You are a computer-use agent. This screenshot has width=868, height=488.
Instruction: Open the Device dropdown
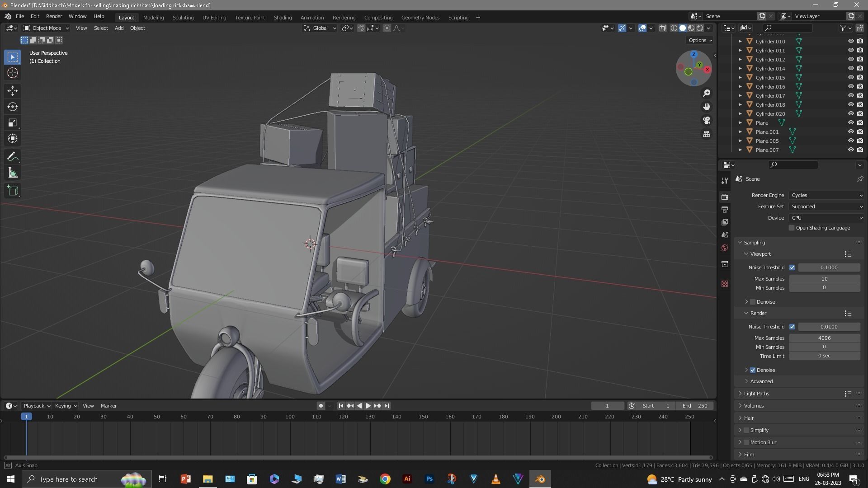(x=827, y=218)
